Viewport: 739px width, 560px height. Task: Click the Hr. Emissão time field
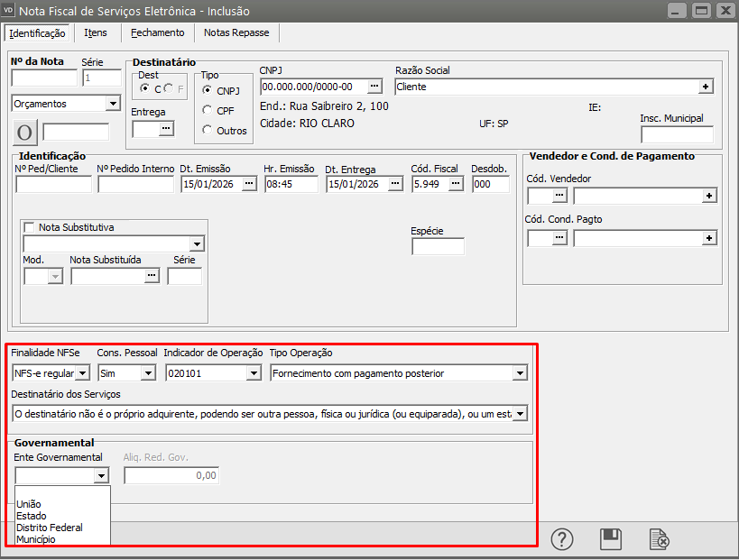(291, 184)
